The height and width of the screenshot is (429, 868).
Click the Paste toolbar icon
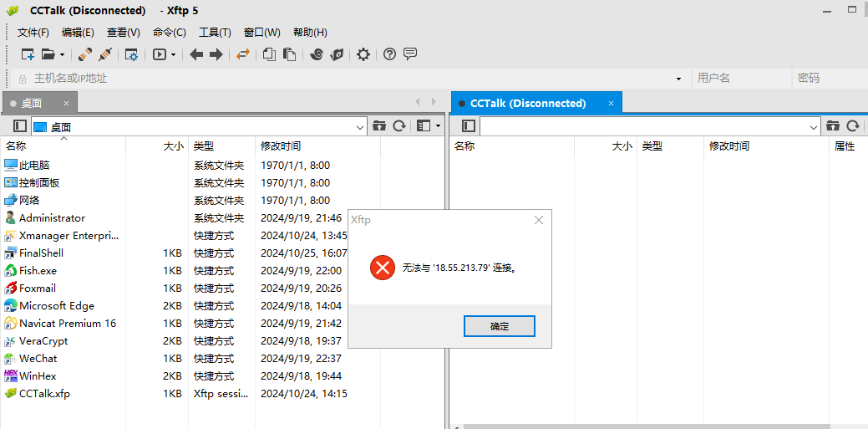pos(289,54)
